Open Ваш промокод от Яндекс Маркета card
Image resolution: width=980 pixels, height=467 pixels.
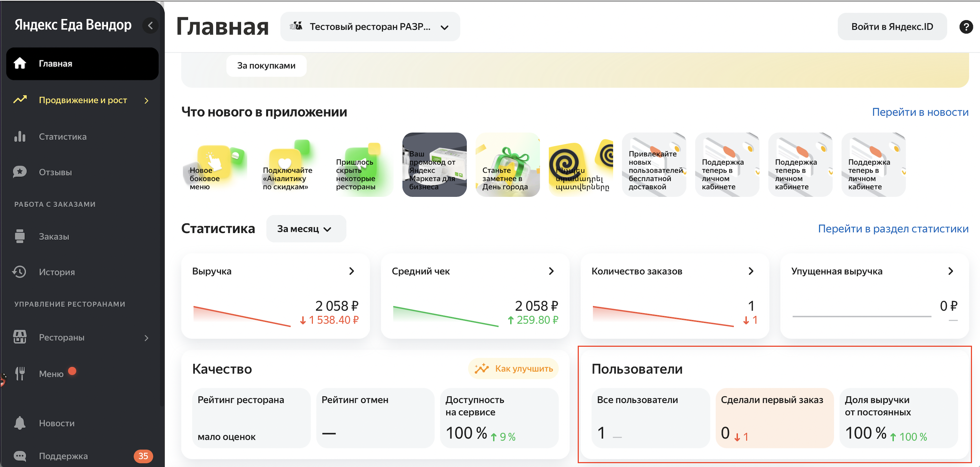point(434,164)
